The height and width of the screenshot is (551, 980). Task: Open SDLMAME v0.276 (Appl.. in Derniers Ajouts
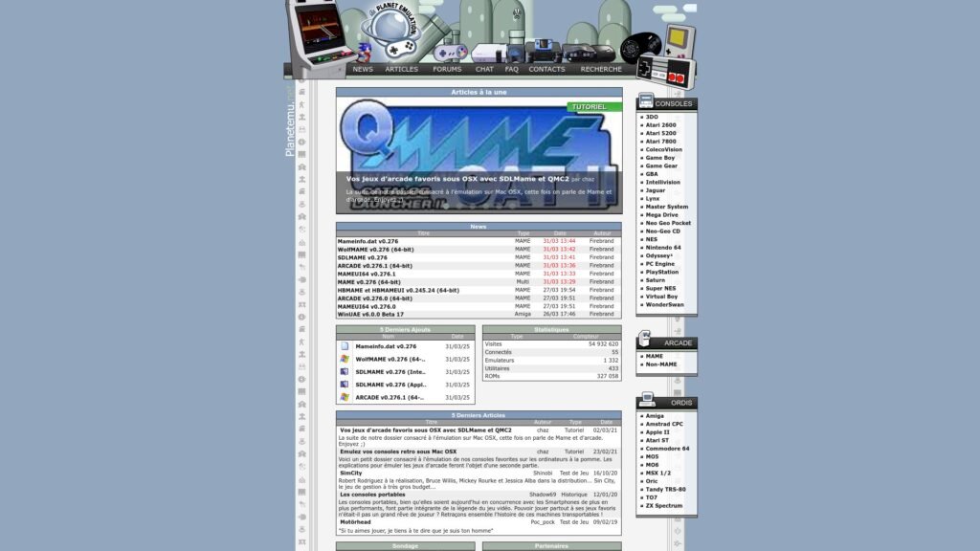click(390, 385)
